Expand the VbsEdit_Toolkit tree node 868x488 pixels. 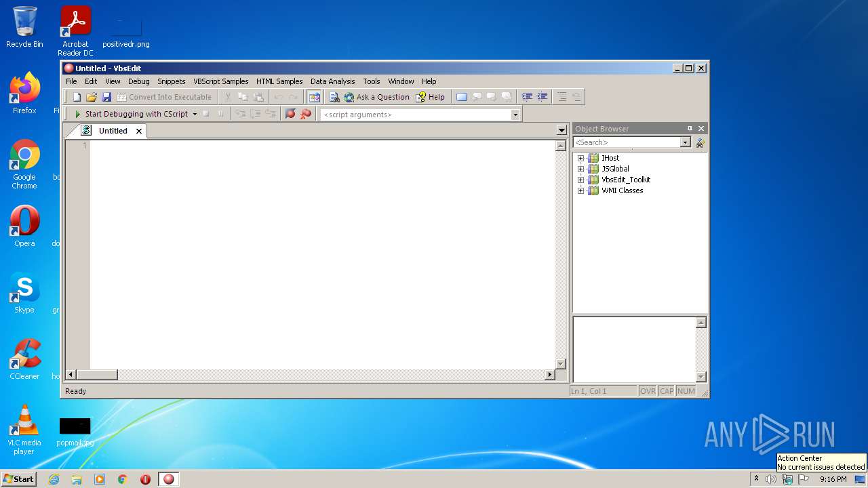(580, 180)
